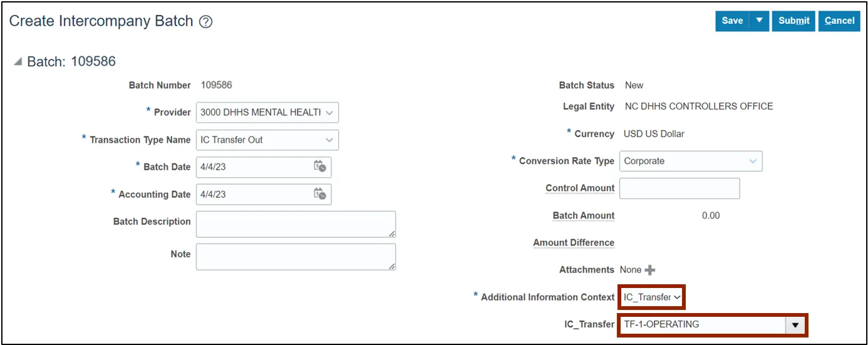Viewport: 868px width, 345px height.
Task: Click the Save button
Action: [x=732, y=21]
